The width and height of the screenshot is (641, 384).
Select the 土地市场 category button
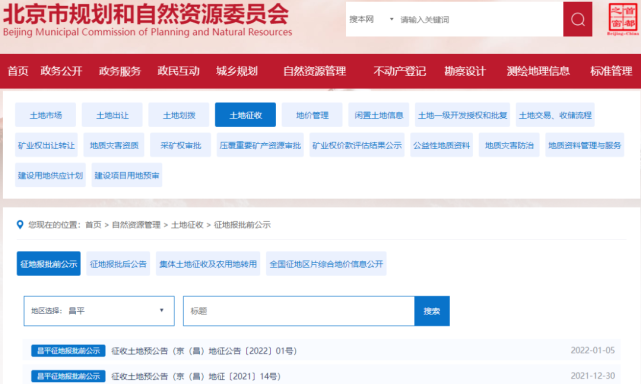click(45, 115)
